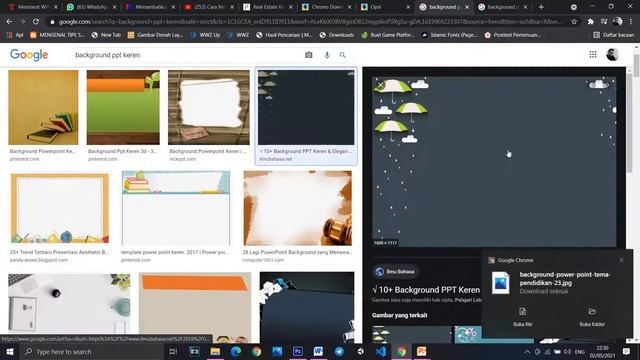Open the Chrome three-dot menu
The image size is (640, 360).
[x=631, y=22]
